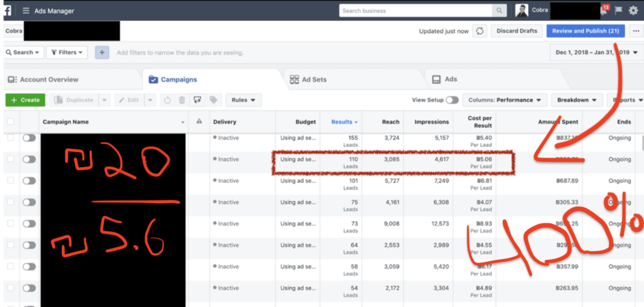
Task: Click the blue plus add-filter icon
Action: pyautogui.click(x=102, y=53)
